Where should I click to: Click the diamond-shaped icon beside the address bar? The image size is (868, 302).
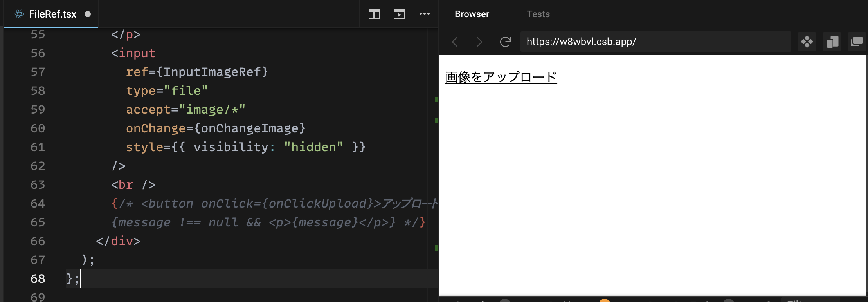[x=807, y=42]
